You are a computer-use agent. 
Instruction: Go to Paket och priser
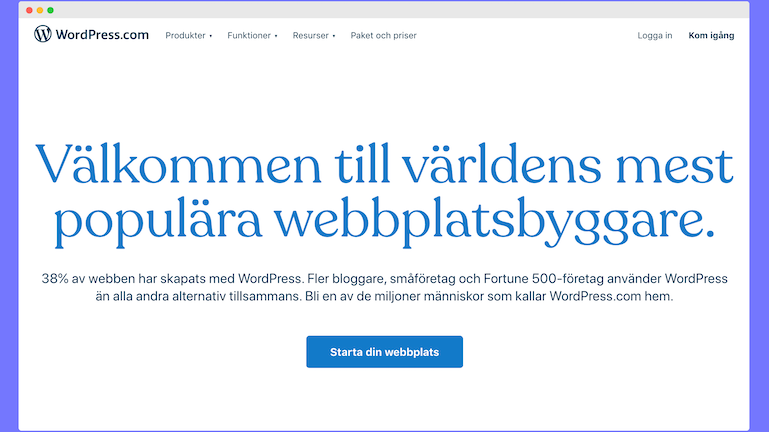click(x=383, y=36)
